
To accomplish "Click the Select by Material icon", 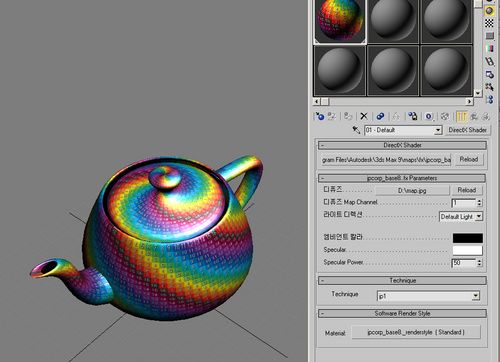I will 489,87.
